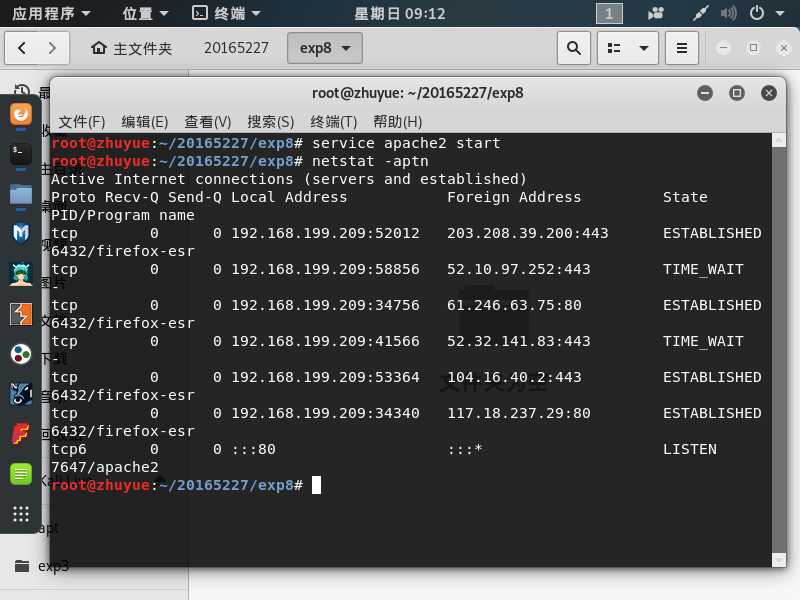
Task: Open view options dropdown arrow
Action: (x=644, y=48)
